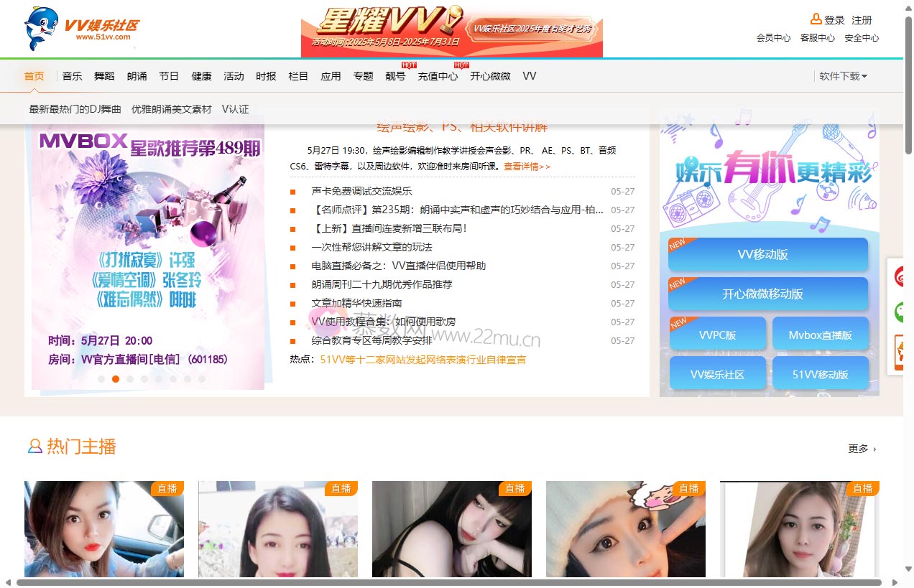914x588 pixels.
Task: Select the second carousel indicator dot
Action: click(116, 378)
